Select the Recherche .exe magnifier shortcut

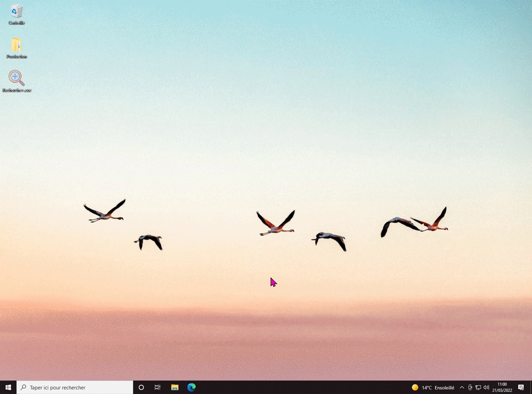16,81
